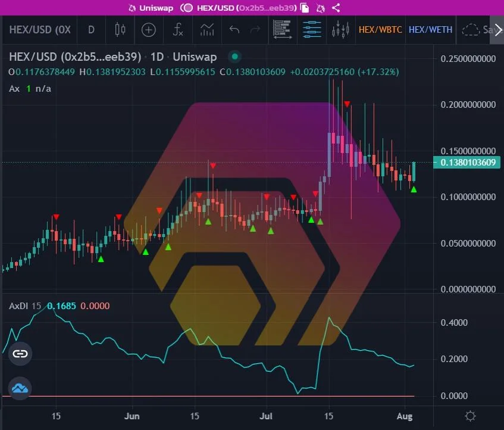Click the Ax indicator legend label
This screenshot has height=430, width=504.
tap(14, 89)
